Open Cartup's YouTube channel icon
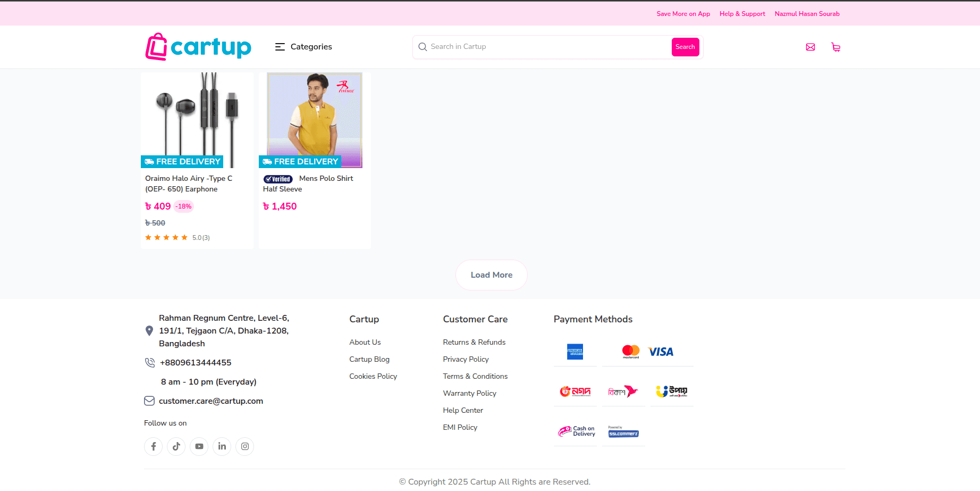980x491 pixels. point(199,446)
